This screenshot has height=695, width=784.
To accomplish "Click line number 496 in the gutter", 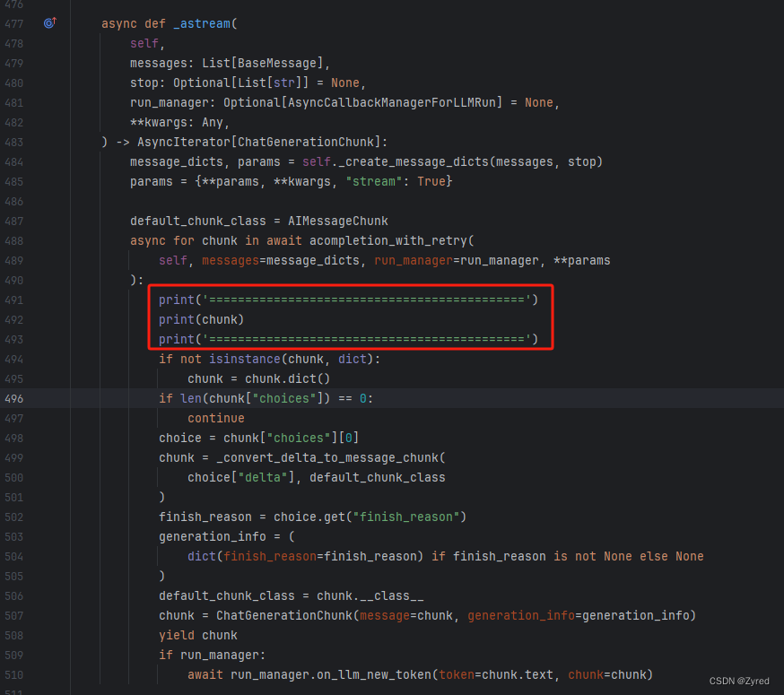I will point(14,399).
